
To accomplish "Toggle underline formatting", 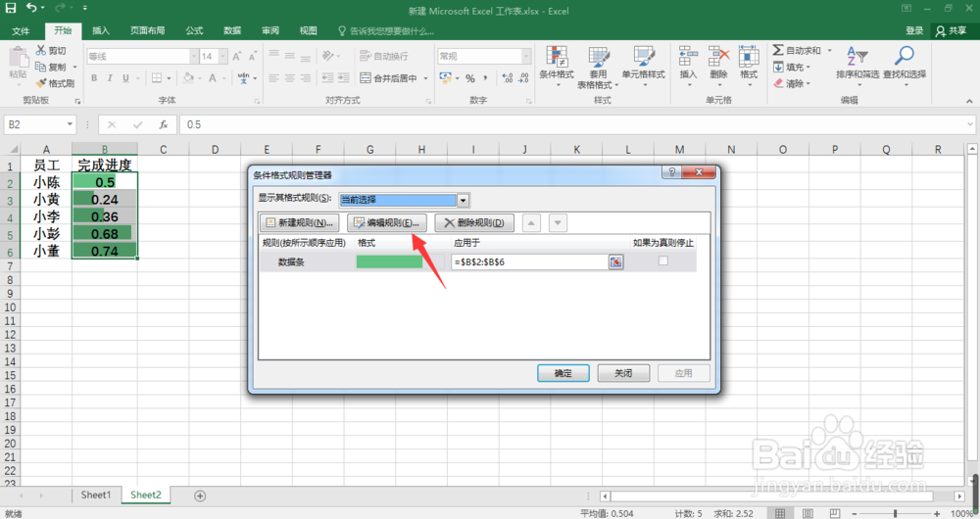I will [125, 78].
